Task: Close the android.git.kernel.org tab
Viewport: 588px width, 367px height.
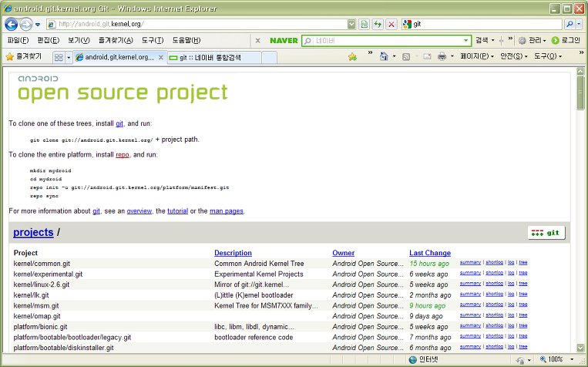Action: [161, 57]
